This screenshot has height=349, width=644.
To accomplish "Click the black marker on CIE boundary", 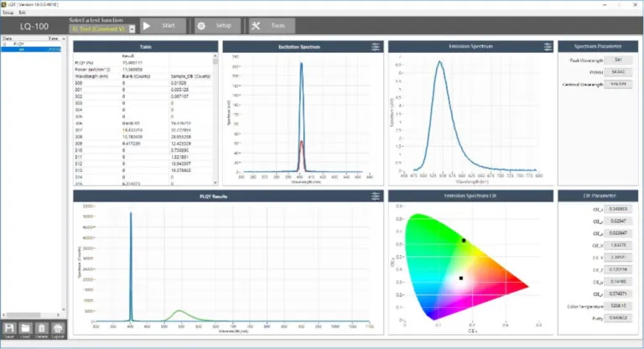I will (464, 241).
